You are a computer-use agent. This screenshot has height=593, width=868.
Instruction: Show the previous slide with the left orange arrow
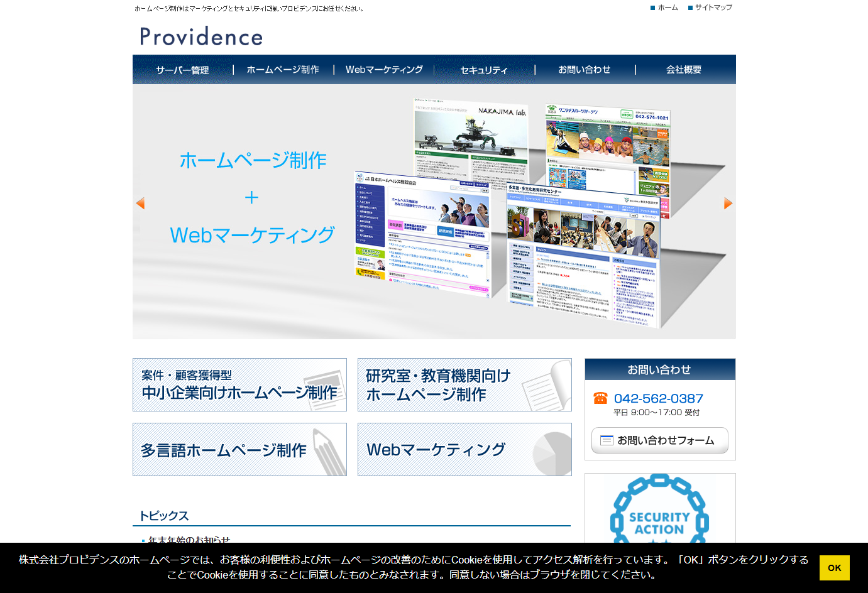pyautogui.click(x=140, y=203)
